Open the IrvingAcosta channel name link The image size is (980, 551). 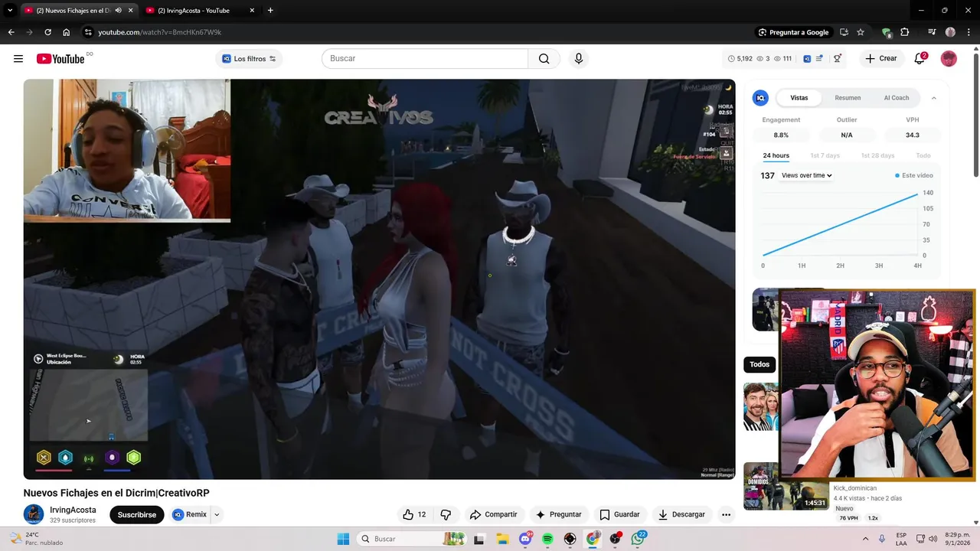point(73,510)
